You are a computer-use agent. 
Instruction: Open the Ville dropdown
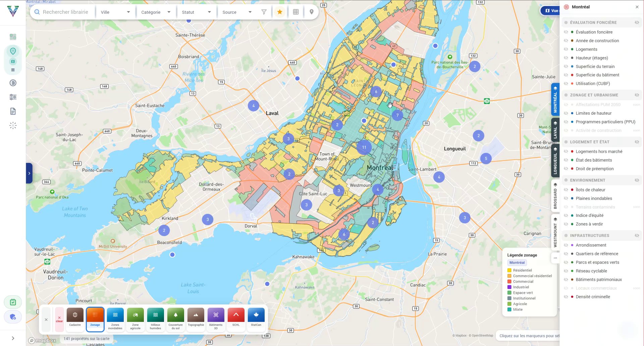pos(115,12)
